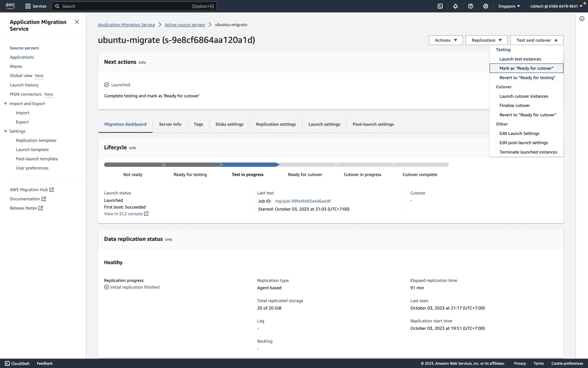Open the notifications bell
The height and width of the screenshot is (368, 588).
click(x=455, y=6)
